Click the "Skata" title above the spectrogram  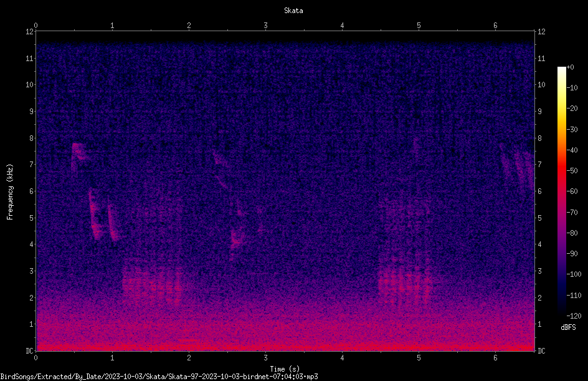293,11
